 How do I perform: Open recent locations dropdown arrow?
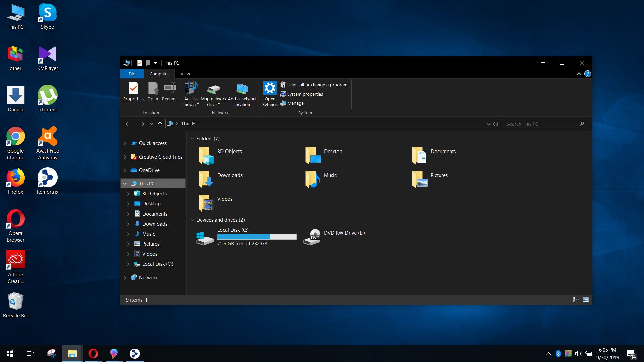pyautogui.click(x=151, y=124)
